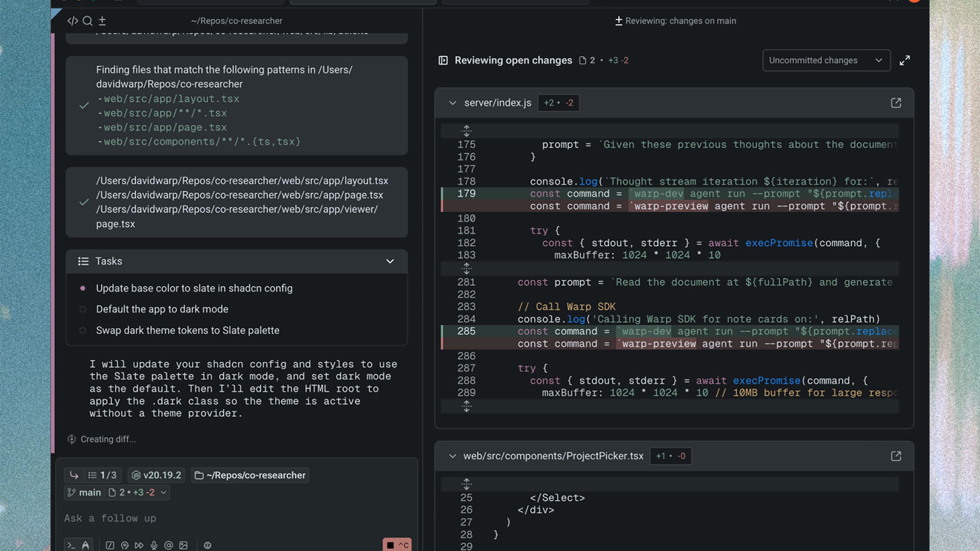Click the ~/Repos/co-researcher directory chip
The image size is (980, 551).
250,475
